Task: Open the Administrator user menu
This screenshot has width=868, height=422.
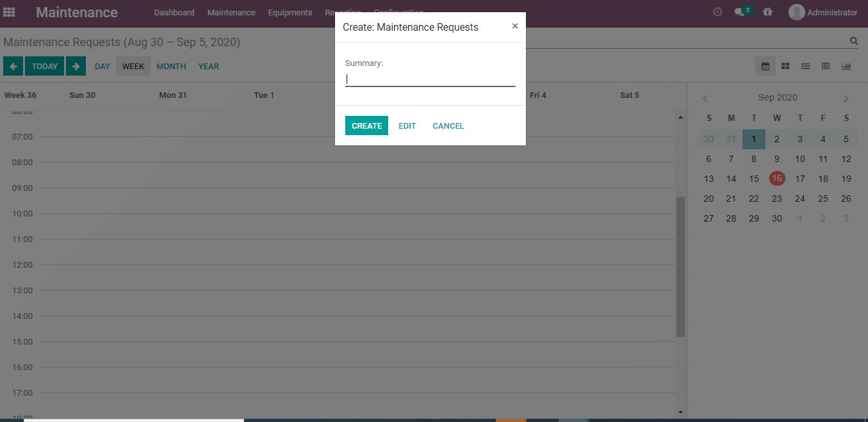Action: 823,12
